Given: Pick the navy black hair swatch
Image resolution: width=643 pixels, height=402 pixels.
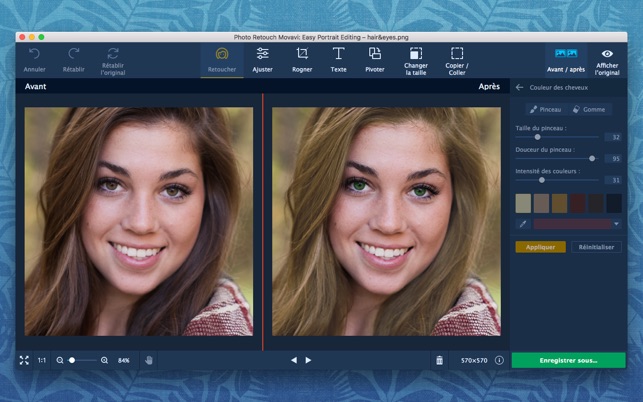Looking at the screenshot, I should coord(614,203).
